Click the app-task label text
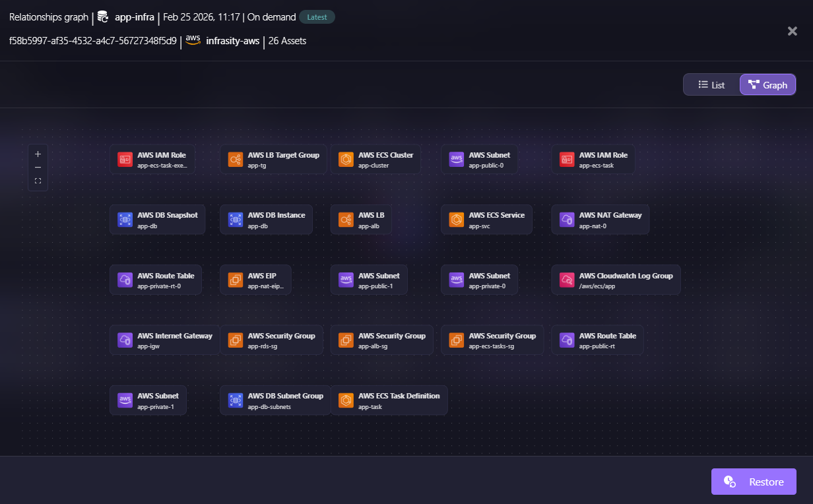This screenshot has height=504, width=813. tap(370, 407)
